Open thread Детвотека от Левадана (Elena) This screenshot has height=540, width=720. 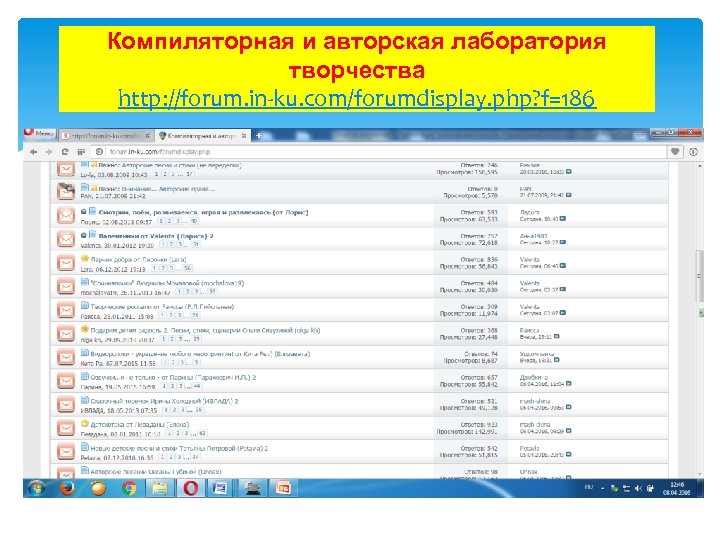click(140, 424)
